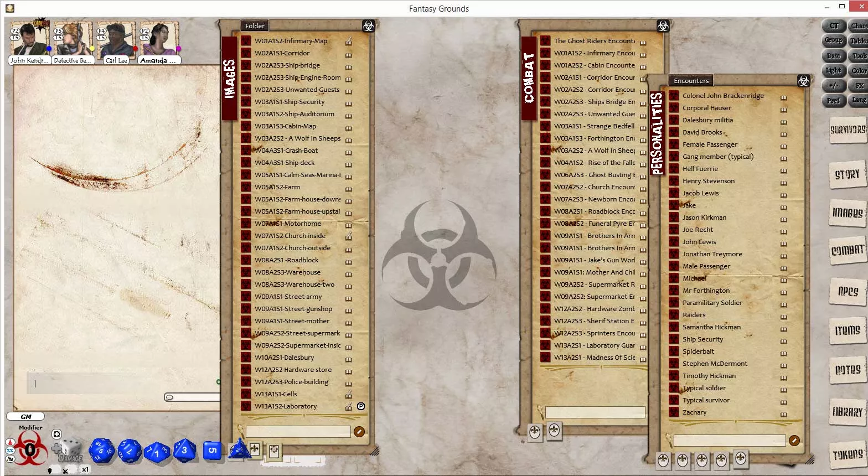The height and width of the screenshot is (476, 868).
Task: Click the Tools button
Action: pyautogui.click(x=859, y=56)
